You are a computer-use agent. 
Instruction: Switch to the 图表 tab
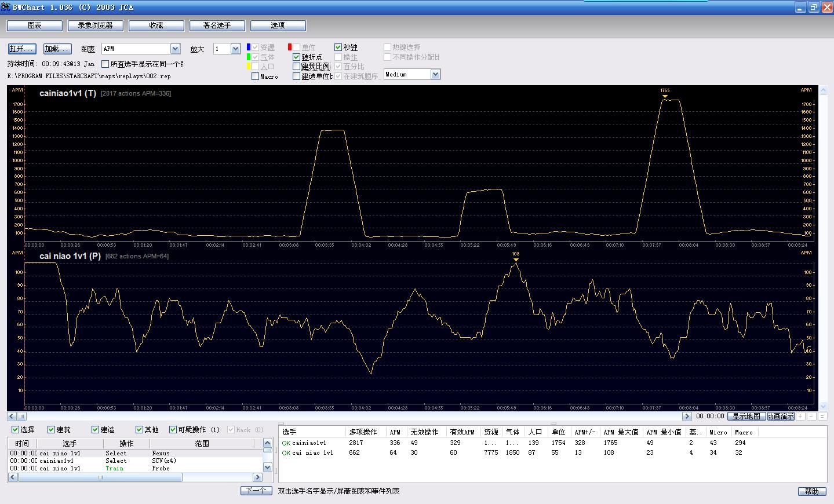(x=35, y=25)
